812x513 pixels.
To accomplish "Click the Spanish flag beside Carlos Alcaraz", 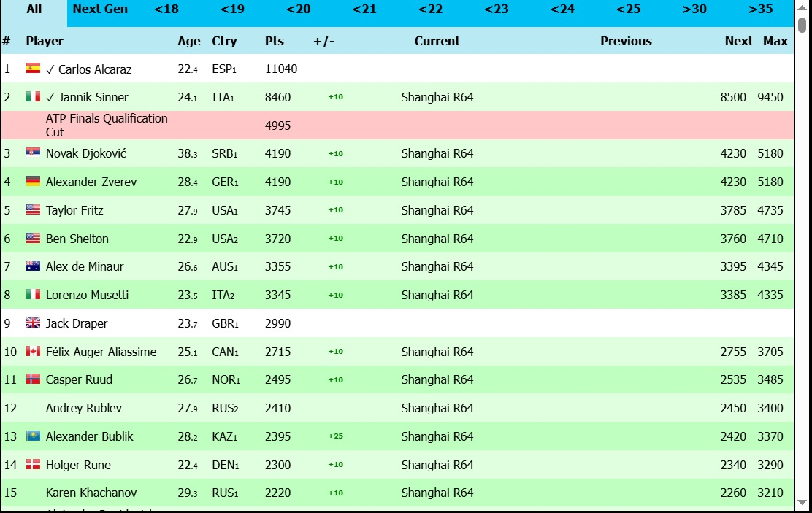I will (33, 69).
